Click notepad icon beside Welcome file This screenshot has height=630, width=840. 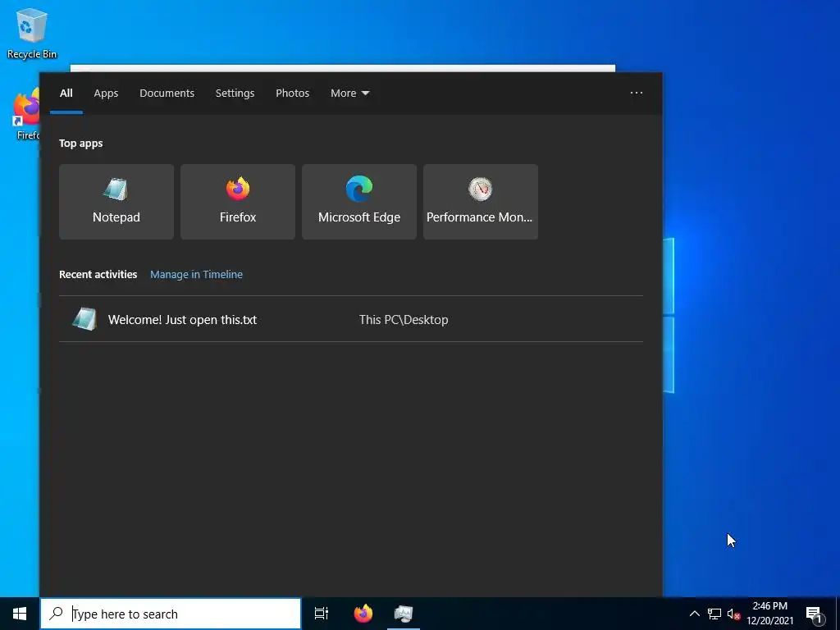[x=84, y=319]
